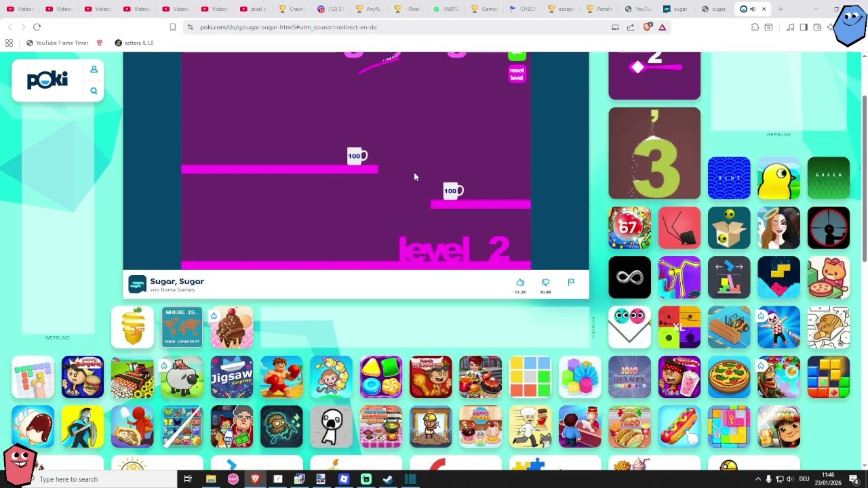Open the 67 bubble game thumbnail
This screenshot has width=868, height=488.
629,228
